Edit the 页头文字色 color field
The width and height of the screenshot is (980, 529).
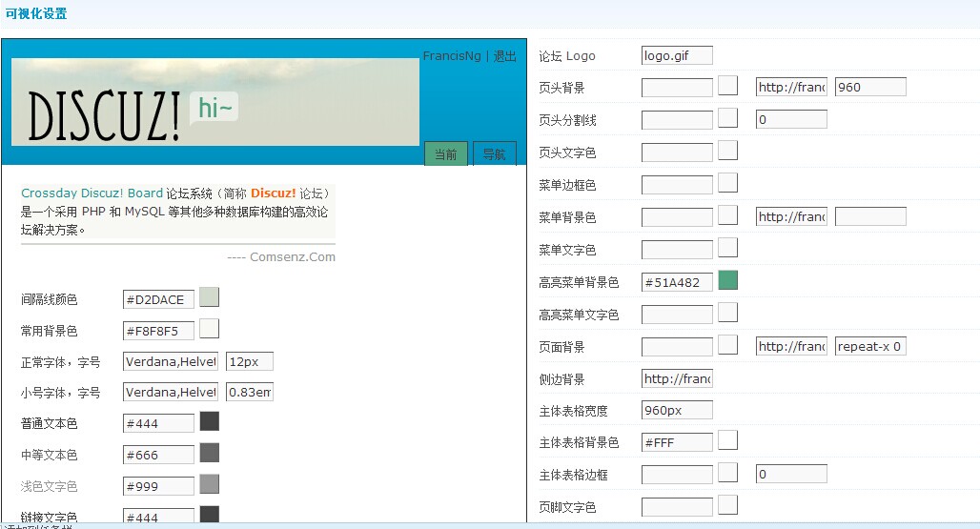[x=677, y=153]
